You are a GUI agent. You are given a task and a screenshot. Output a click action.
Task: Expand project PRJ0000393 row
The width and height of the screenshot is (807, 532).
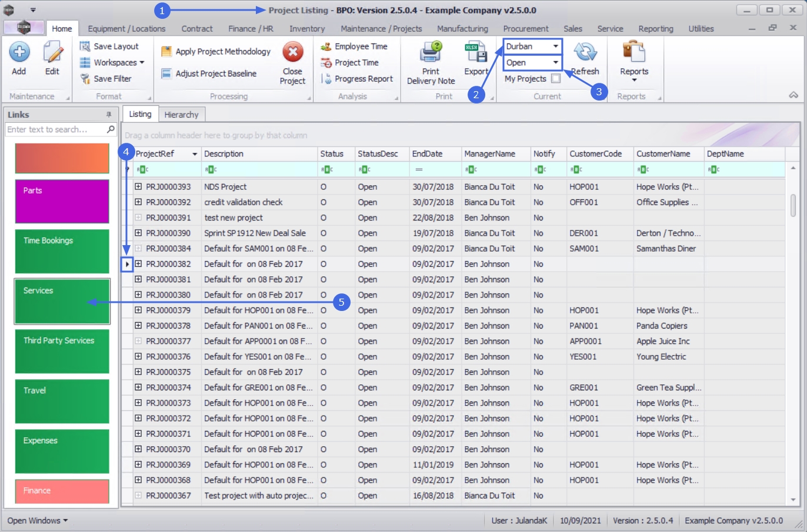(x=138, y=187)
